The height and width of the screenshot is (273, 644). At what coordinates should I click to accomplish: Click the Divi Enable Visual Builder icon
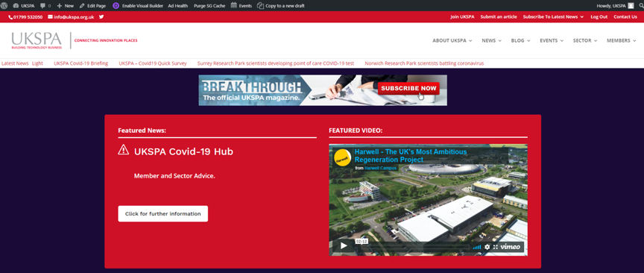pyautogui.click(x=116, y=6)
